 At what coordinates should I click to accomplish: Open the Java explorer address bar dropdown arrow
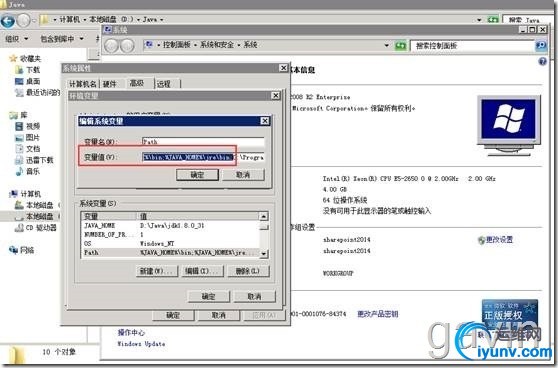pos(479,20)
